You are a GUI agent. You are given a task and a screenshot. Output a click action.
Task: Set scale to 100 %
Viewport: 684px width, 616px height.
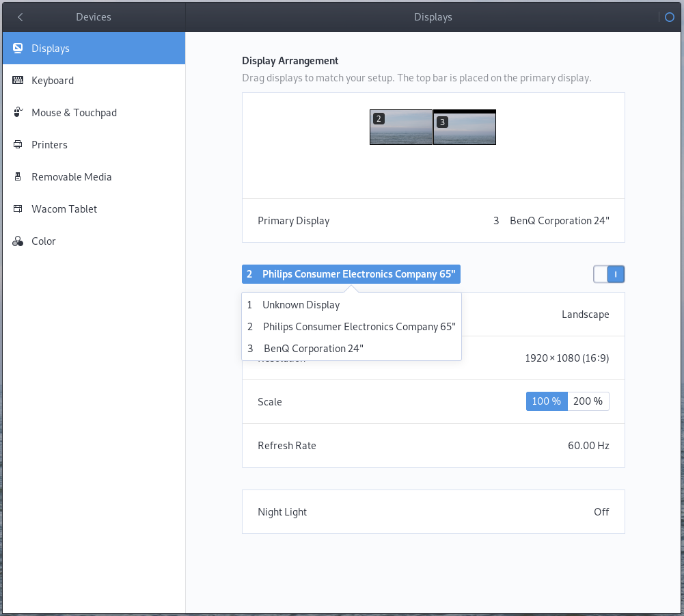click(x=547, y=401)
